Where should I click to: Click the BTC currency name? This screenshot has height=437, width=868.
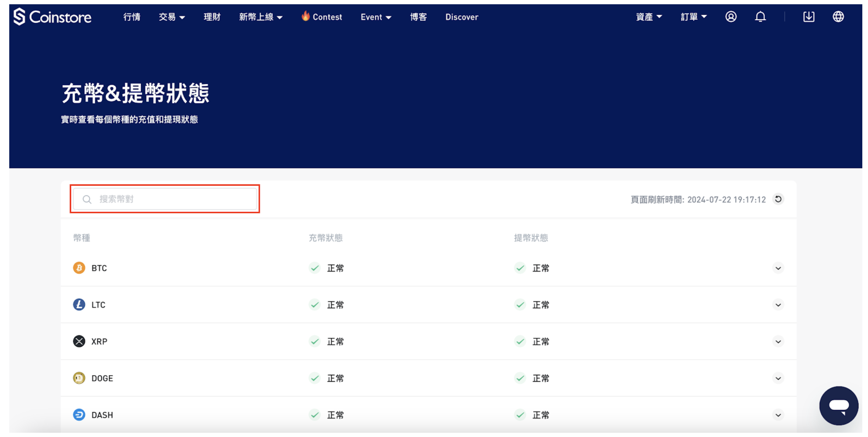pos(99,268)
